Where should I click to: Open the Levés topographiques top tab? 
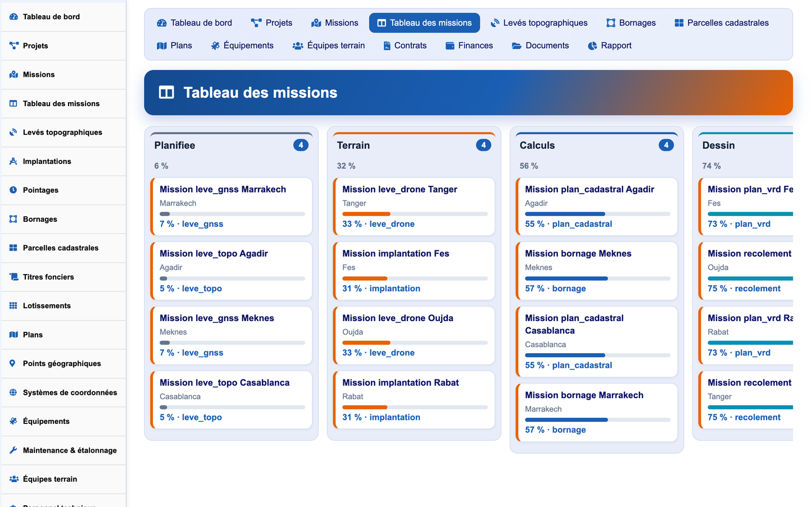point(539,23)
